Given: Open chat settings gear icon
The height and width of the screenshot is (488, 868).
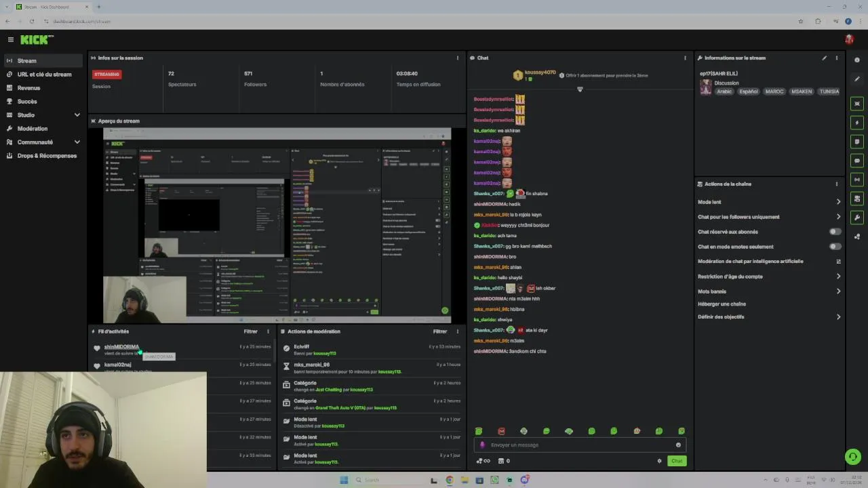Looking at the screenshot, I should (659, 461).
